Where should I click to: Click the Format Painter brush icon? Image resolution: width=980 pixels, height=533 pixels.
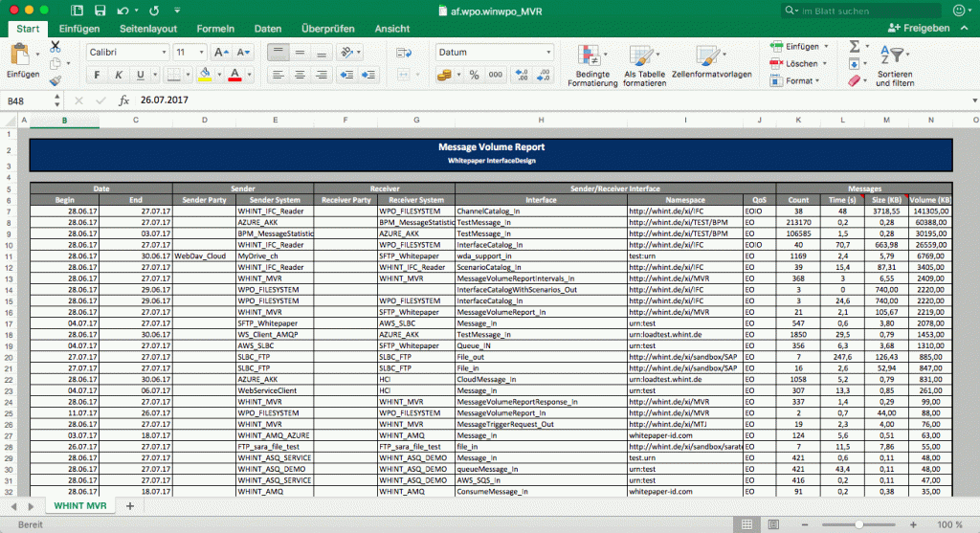click(55, 80)
